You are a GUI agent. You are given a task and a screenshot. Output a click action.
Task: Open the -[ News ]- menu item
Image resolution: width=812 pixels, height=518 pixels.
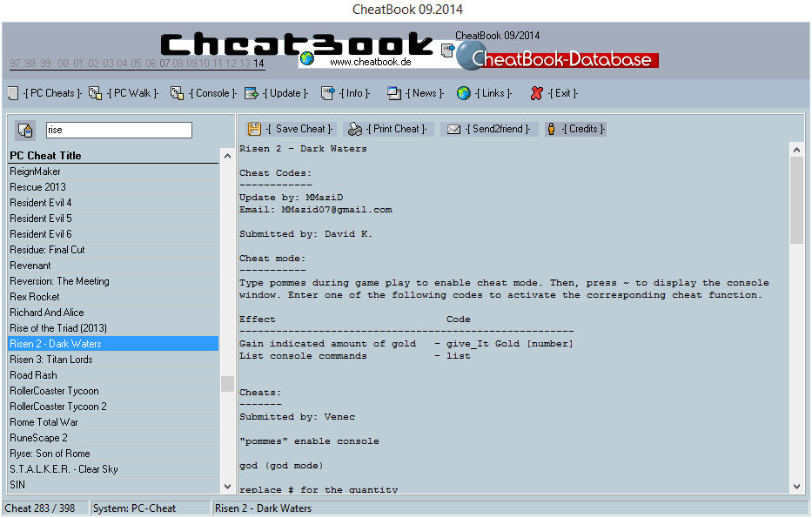click(425, 93)
